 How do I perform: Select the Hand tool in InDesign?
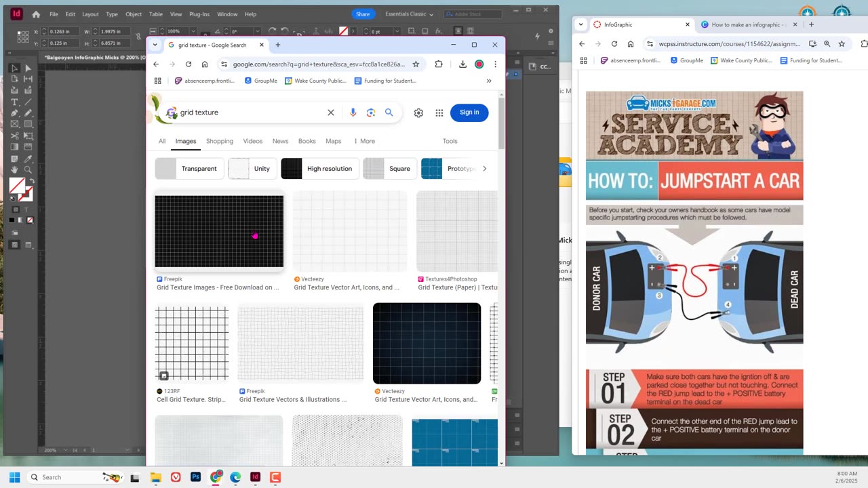coord(14,169)
